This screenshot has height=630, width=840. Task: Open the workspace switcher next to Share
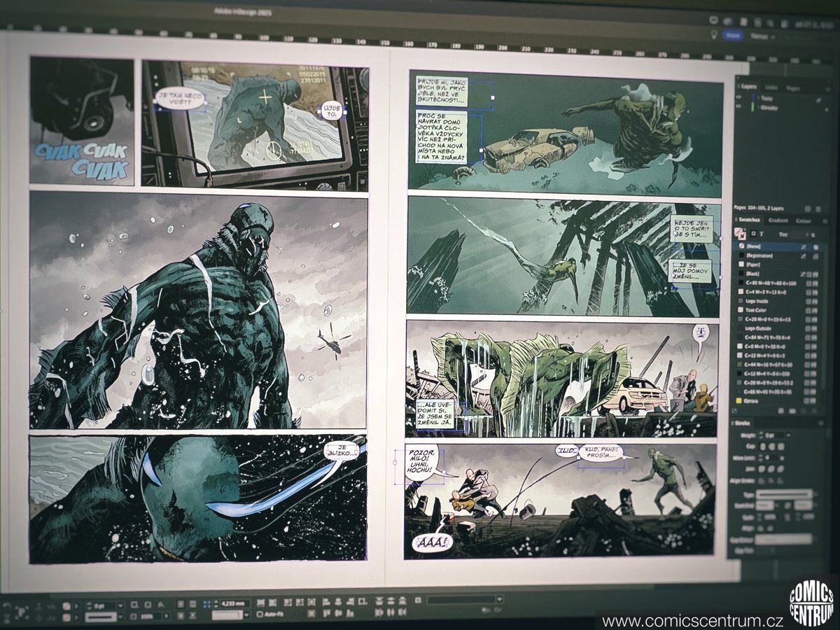pyautogui.click(x=763, y=36)
